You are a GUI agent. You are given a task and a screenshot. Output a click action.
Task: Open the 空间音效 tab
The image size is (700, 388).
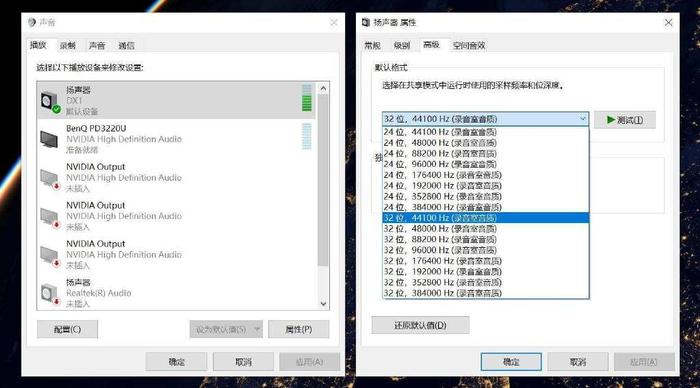(469, 46)
